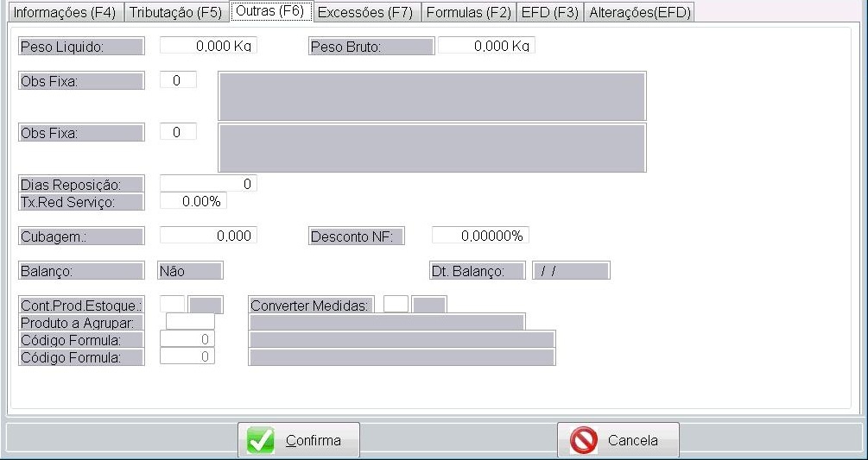The image size is (868, 460).
Task: Focus the Produto a Agrupar code field
Action: pos(190,322)
